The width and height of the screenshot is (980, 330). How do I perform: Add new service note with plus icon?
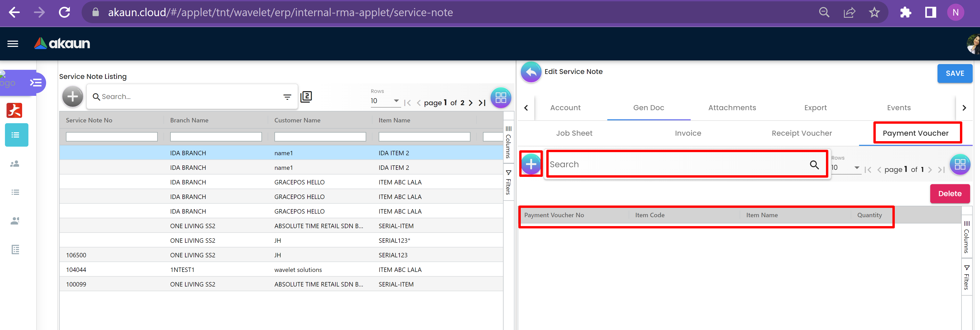click(x=73, y=97)
